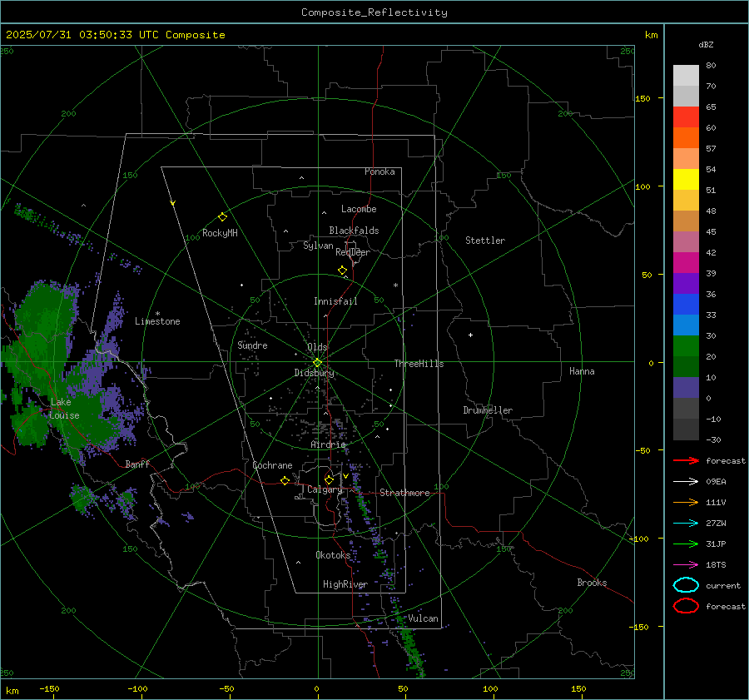The height and width of the screenshot is (700, 749).
Task: Click the current legend label
Action: coord(723,585)
